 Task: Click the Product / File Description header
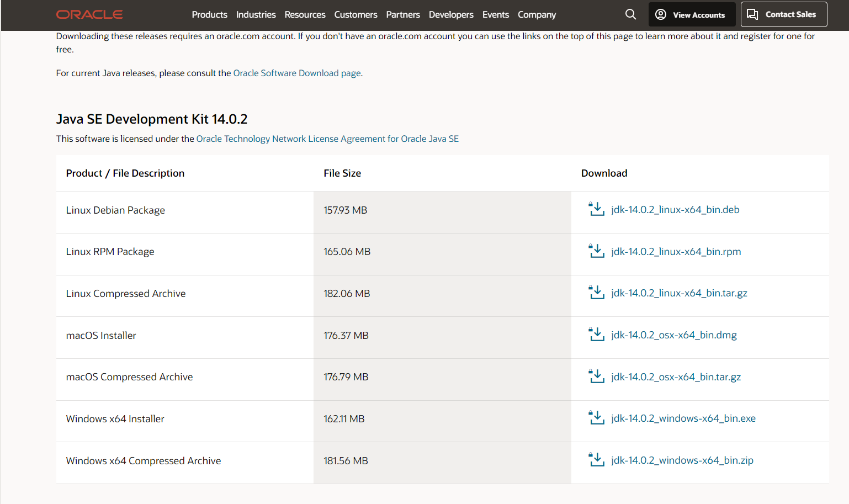click(x=125, y=173)
